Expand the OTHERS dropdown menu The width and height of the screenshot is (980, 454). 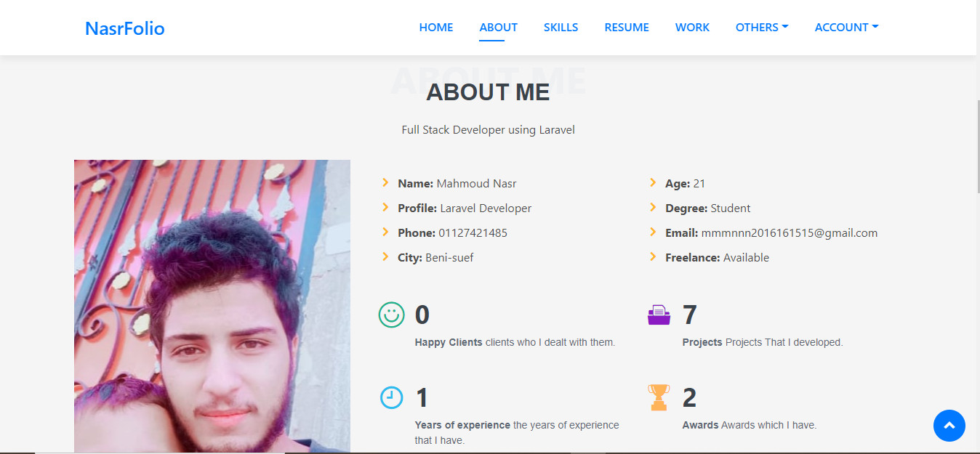pos(761,28)
